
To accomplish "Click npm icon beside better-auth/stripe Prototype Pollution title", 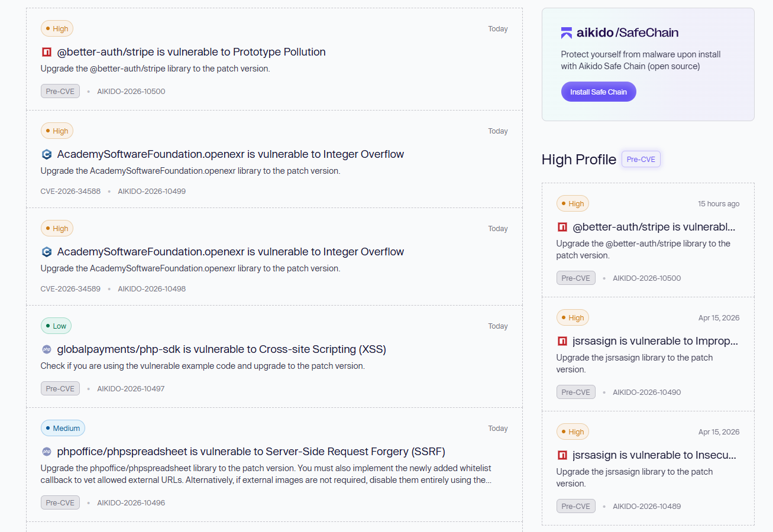I will point(47,52).
